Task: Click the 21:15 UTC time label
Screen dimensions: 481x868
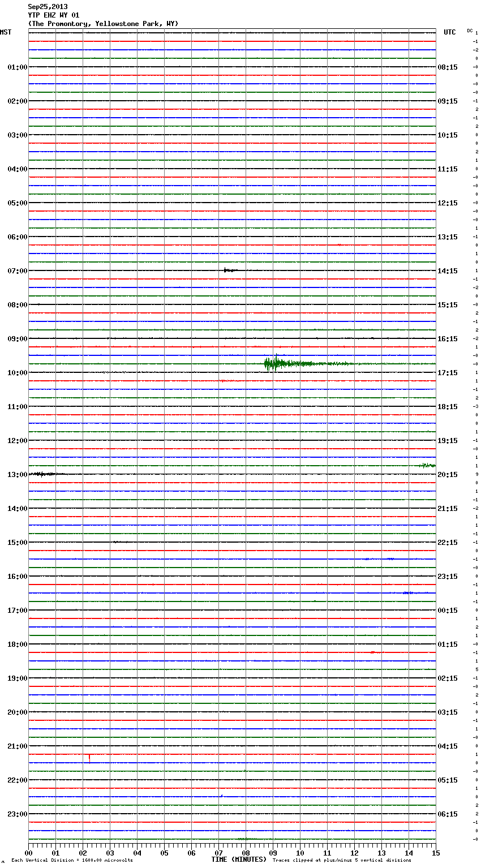Action: pos(448,509)
